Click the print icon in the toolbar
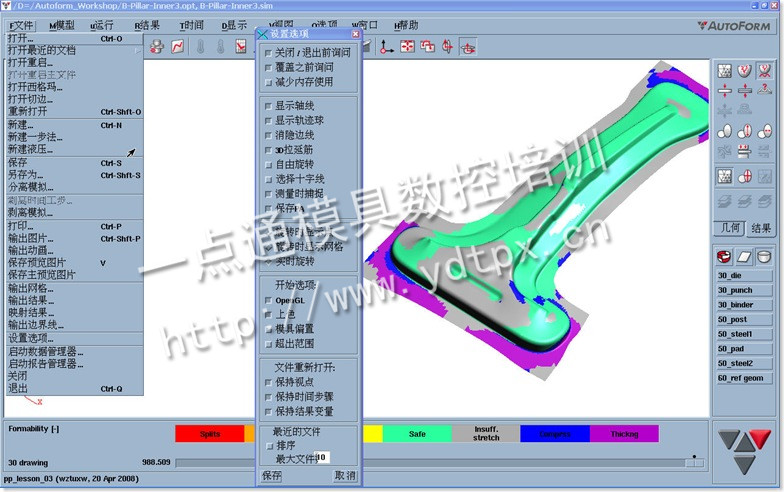The height and width of the screenshot is (492, 784). [x=157, y=46]
